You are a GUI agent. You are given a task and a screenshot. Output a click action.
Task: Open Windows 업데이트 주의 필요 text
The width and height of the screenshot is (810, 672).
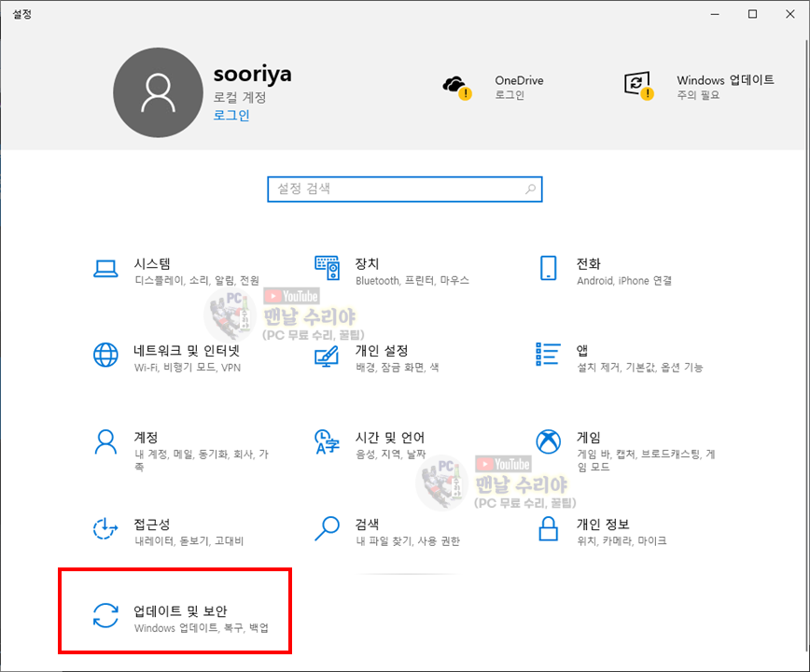tap(698, 95)
